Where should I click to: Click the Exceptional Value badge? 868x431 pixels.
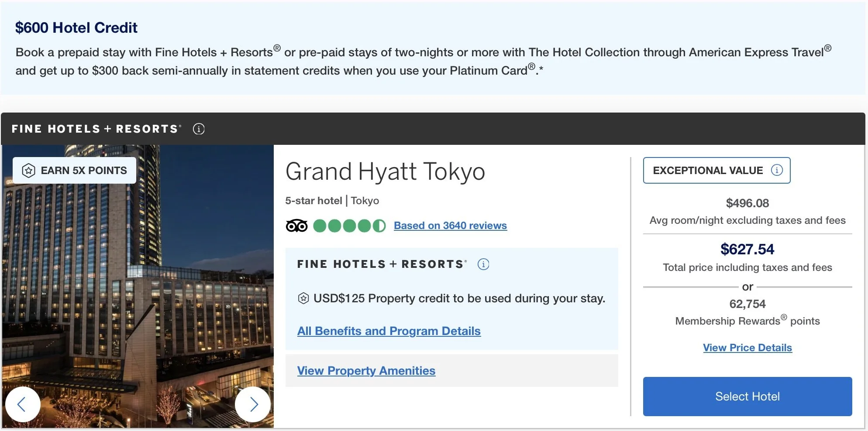[x=716, y=170]
